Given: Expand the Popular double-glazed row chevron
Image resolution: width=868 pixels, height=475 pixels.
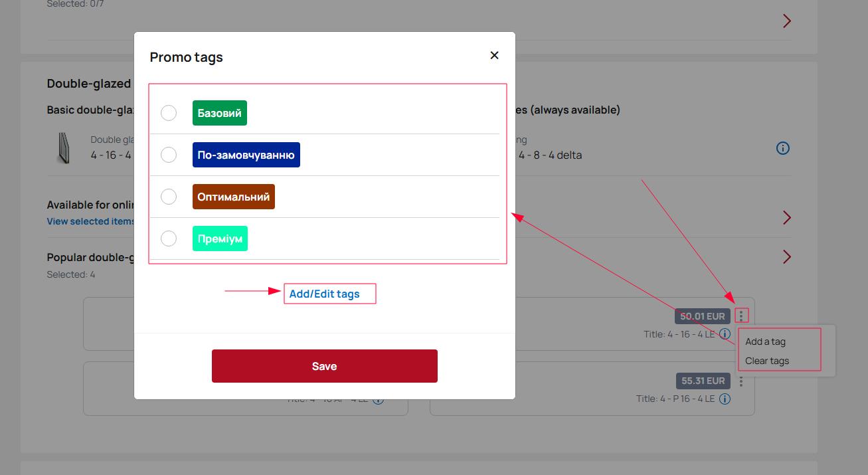Looking at the screenshot, I should (x=787, y=257).
